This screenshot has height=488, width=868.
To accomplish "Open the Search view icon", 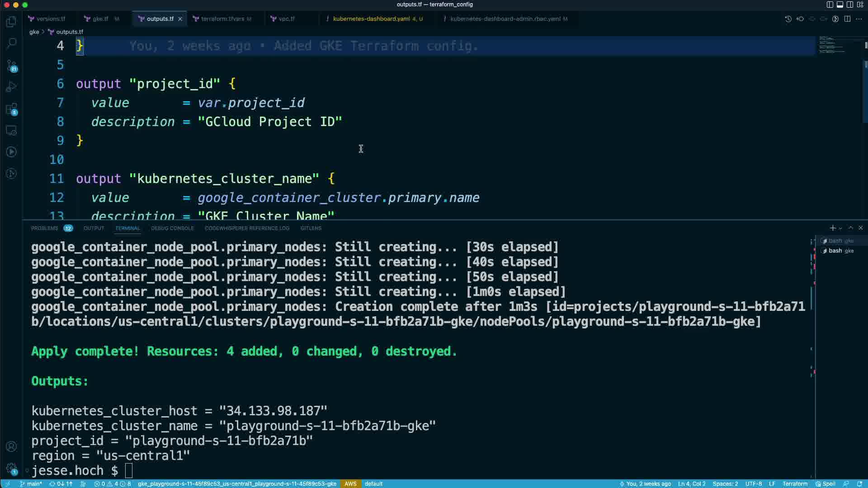I will click(x=11, y=43).
